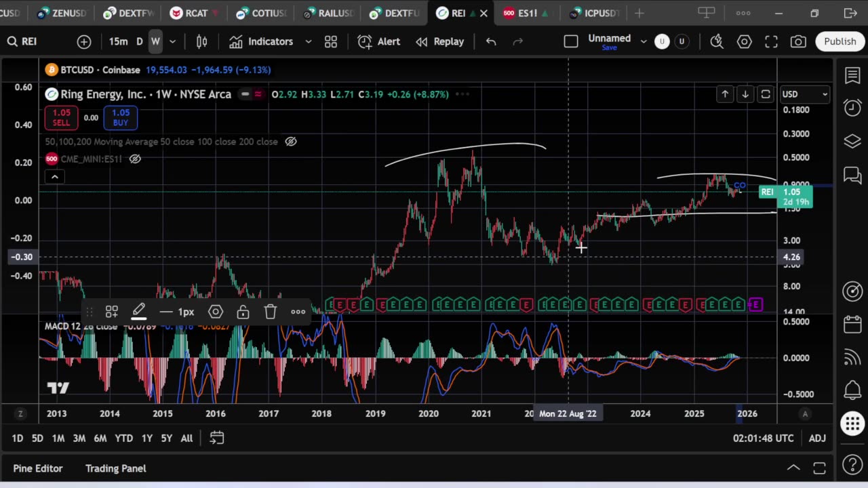Open the notifications bell icon
The width and height of the screenshot is (868, 488).
(852, 390)
